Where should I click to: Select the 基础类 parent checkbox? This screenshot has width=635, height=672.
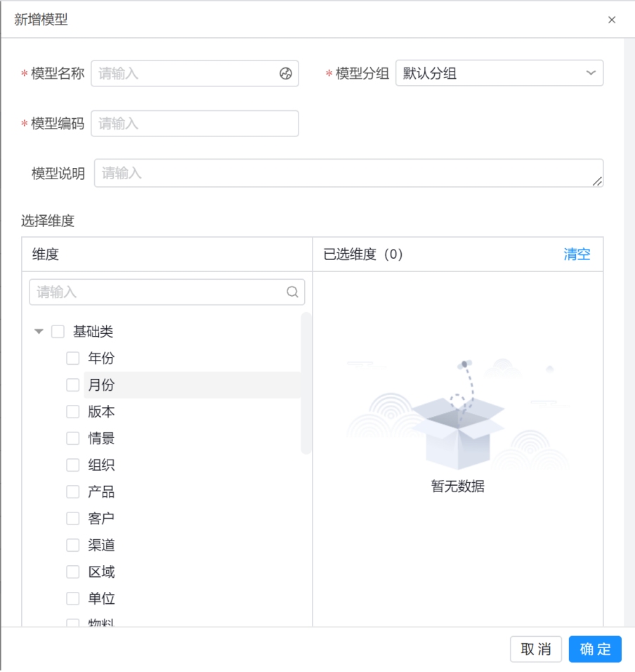click(x=58, y=332)
